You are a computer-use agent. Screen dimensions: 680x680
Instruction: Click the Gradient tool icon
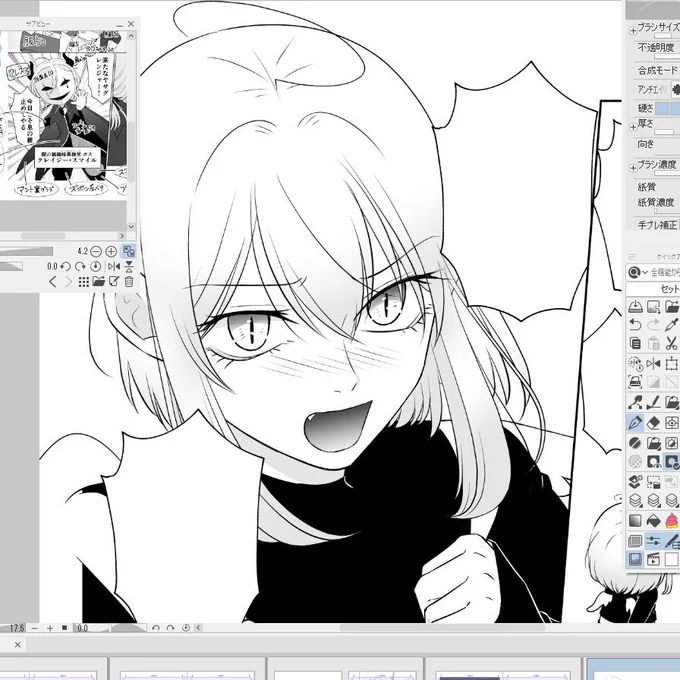coord(635,520)
